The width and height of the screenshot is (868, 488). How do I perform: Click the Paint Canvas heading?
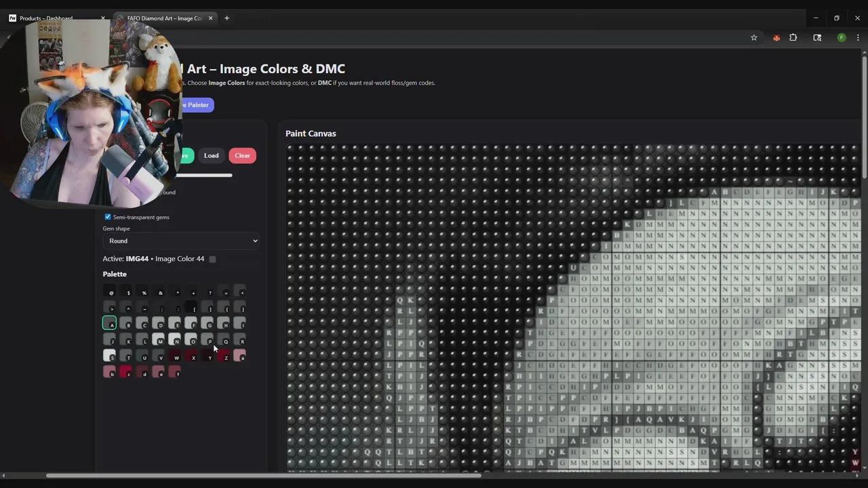311,134
